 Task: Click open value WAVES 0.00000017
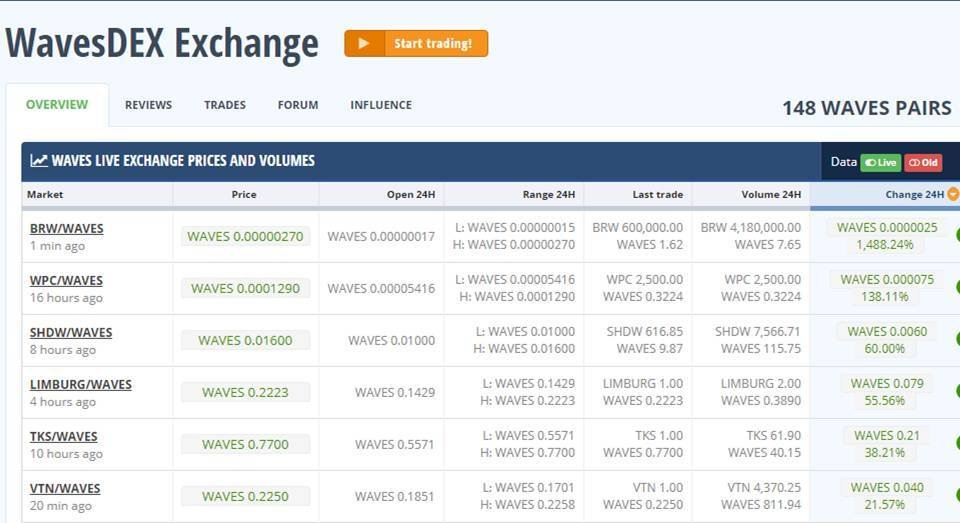[x=381, y=236]
